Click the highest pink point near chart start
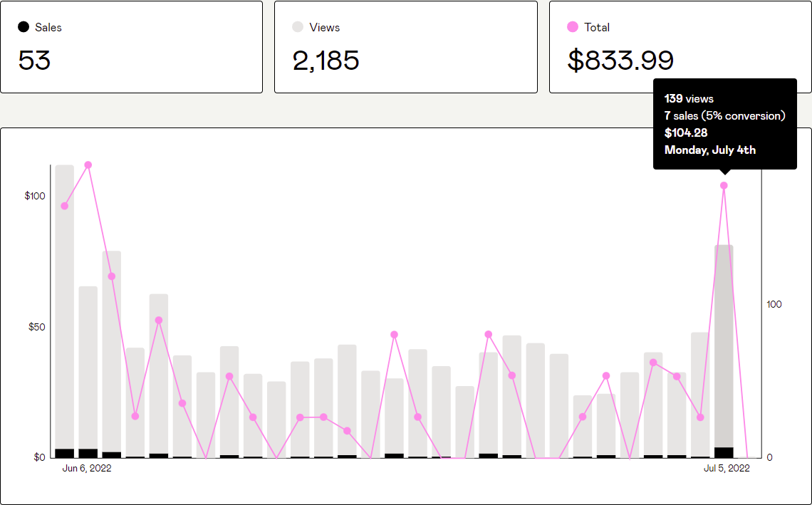The image size is (812, 505). 88,165
